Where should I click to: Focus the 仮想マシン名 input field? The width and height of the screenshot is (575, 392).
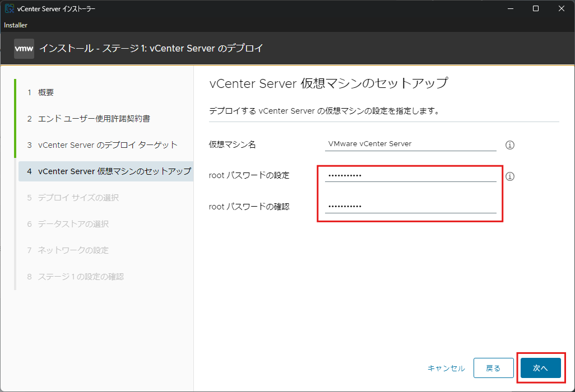[x=410, y=144]
